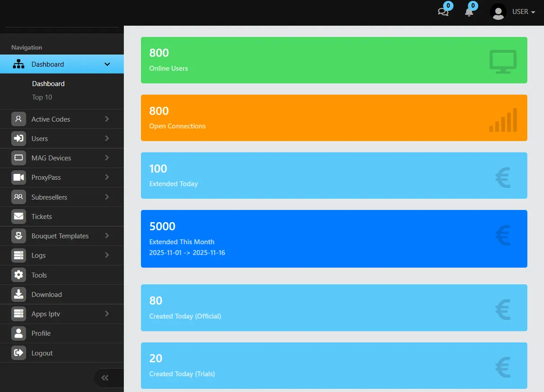Open the notifications bell icon
Screen dimensions: 544x392
click(469, 12)
